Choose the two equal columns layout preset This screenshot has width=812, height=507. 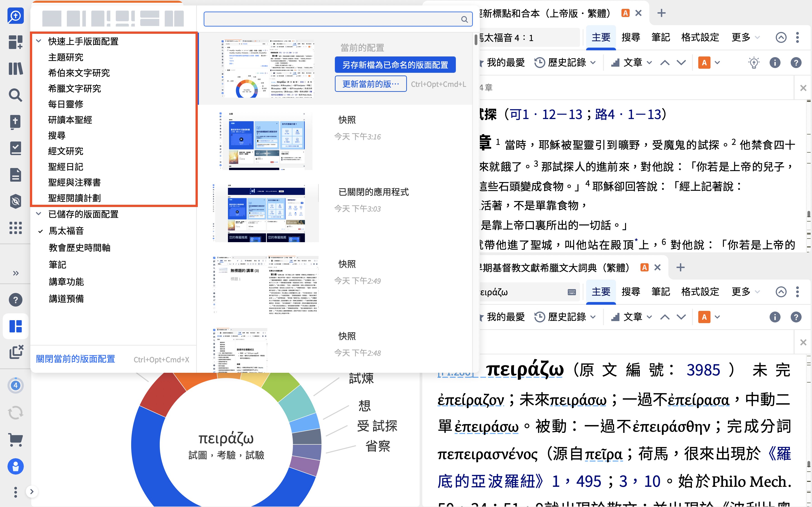[x=174, y=18]
